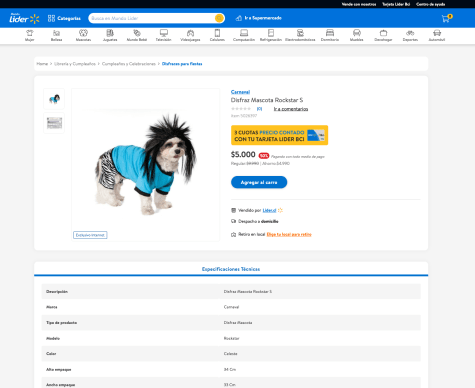Click the Tipo de producto row label
This screenshot has width=475, height=388.
61,323
